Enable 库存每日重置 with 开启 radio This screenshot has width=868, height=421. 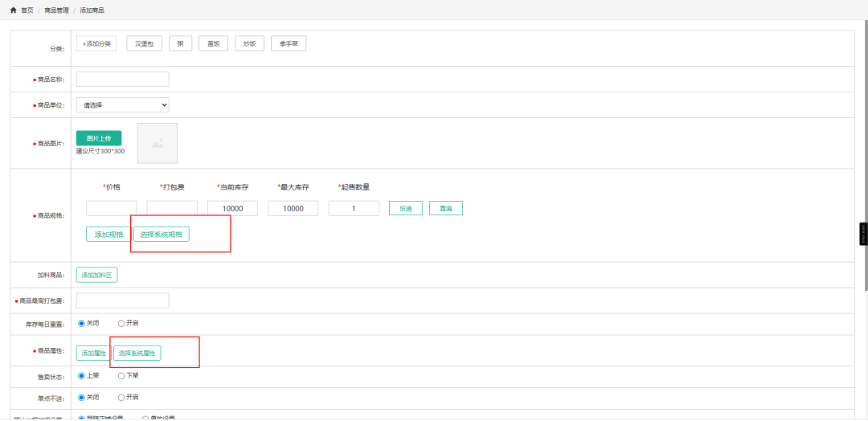[x=121, y=323]
